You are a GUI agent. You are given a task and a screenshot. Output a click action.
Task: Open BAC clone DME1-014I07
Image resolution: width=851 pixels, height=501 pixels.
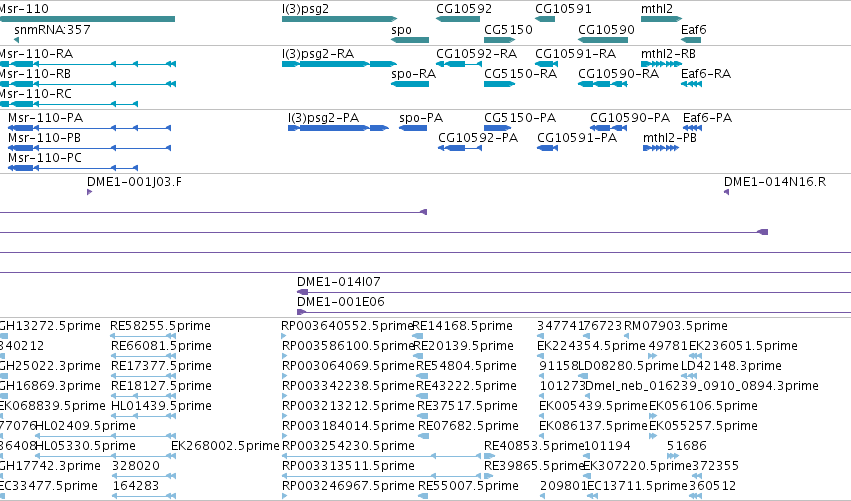[339, 282]
